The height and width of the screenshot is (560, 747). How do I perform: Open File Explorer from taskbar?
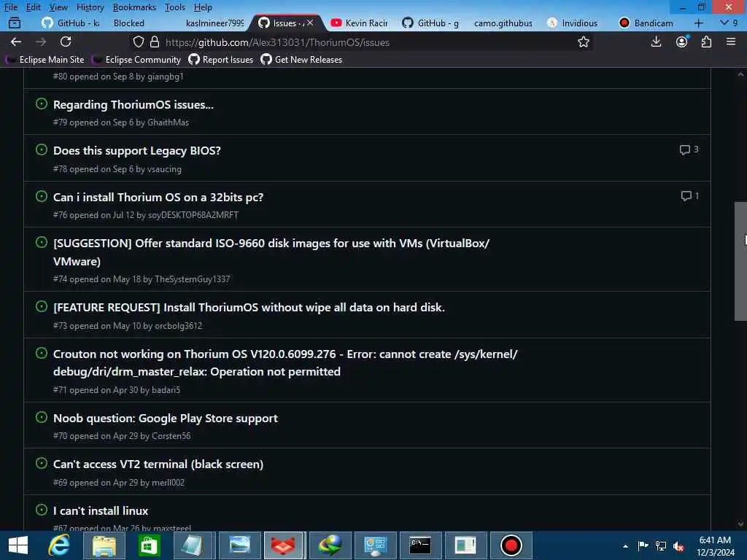coord(104,545)
